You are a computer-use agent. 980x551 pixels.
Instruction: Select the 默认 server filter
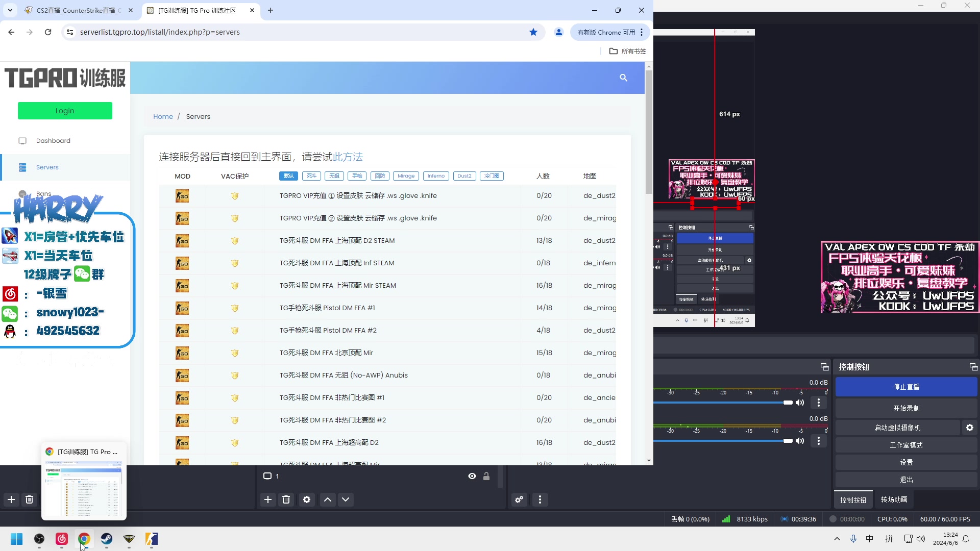[289, 176]
